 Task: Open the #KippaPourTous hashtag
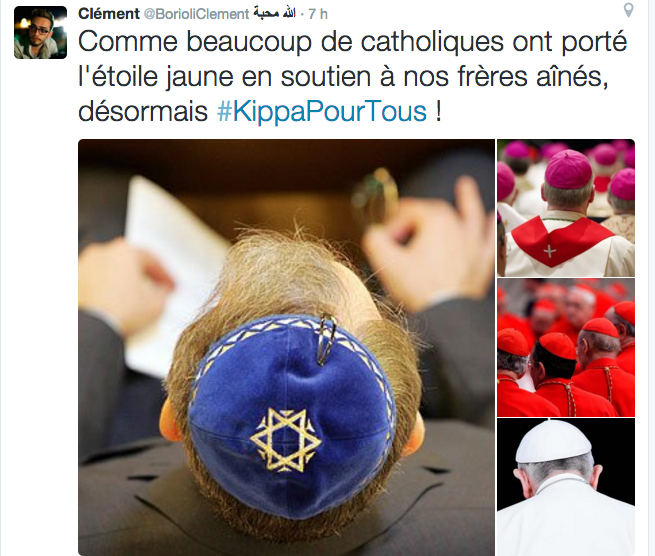coord(322,112)
